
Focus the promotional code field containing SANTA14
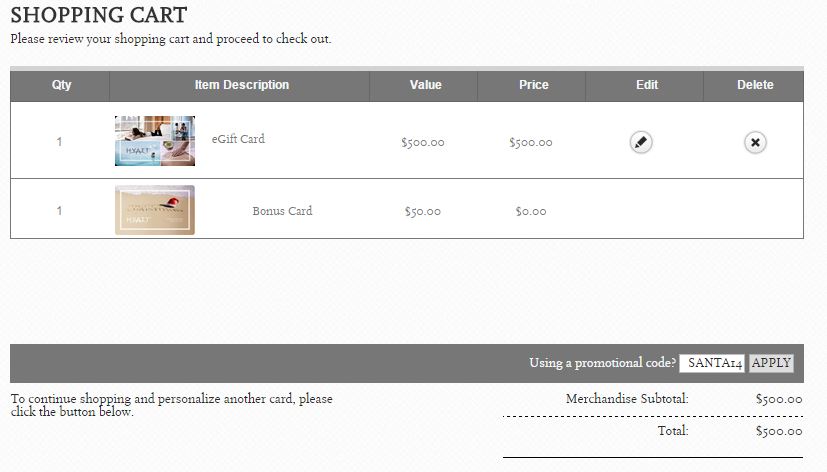714,363
